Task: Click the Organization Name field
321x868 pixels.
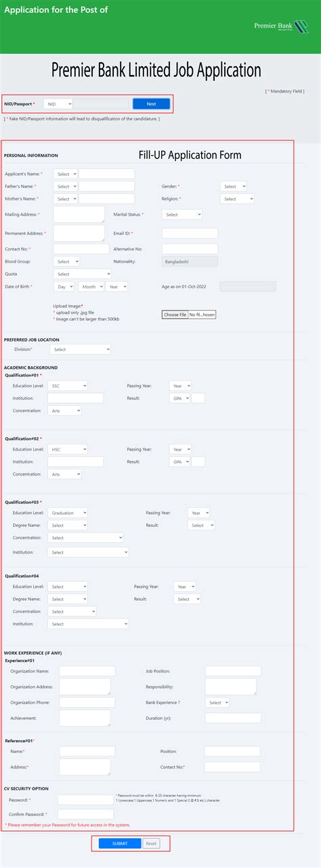Action: pos(87,671)
